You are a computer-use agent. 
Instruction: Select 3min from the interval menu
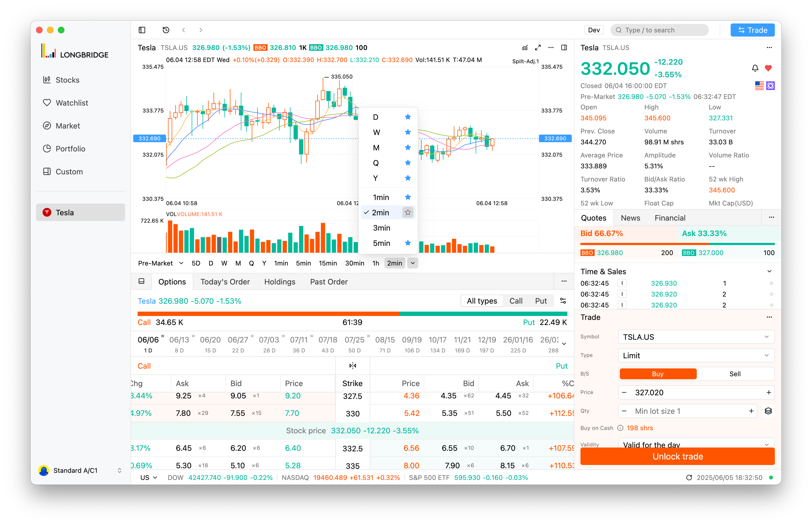(x=381, y=228)
